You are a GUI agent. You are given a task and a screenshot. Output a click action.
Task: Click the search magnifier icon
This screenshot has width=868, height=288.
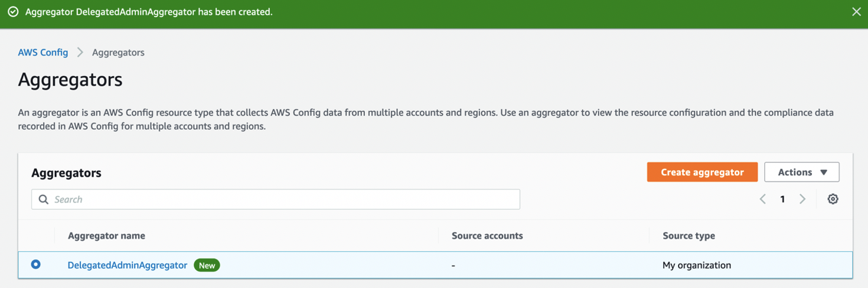(44, 199)
